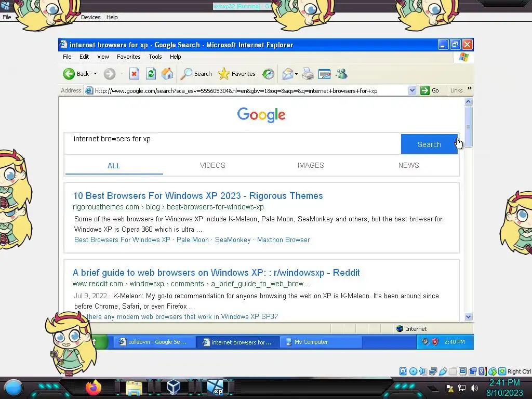Open the IE Favorites menu

129,57
